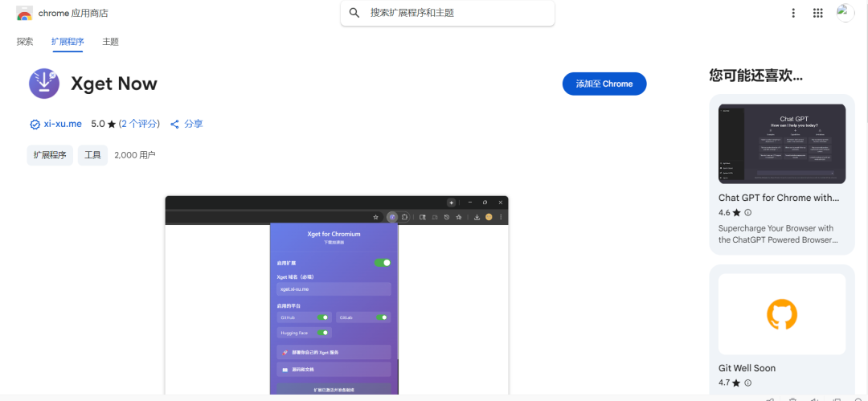Open the 2 个评分 reviews link

(x=139, y=124)
